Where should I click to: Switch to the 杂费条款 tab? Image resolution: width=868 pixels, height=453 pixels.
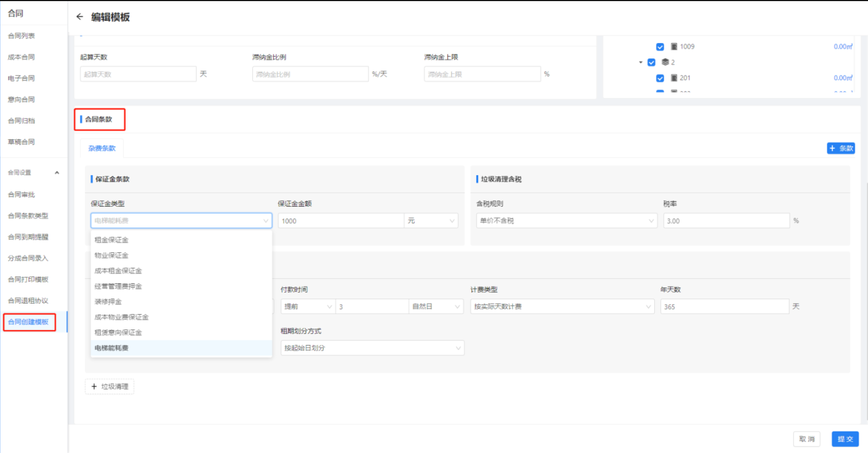(102, 148)
